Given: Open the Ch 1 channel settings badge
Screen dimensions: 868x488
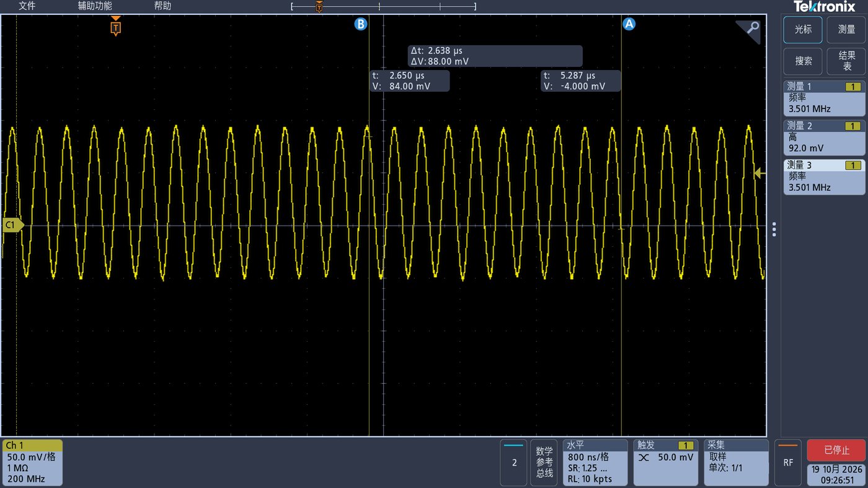Looking at the screenshot, I should (x=33, y=463).
